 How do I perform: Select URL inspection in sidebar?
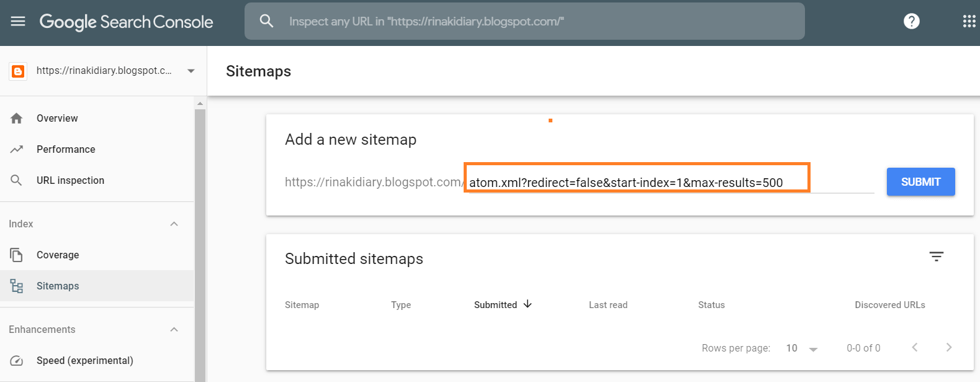[70, 180]
